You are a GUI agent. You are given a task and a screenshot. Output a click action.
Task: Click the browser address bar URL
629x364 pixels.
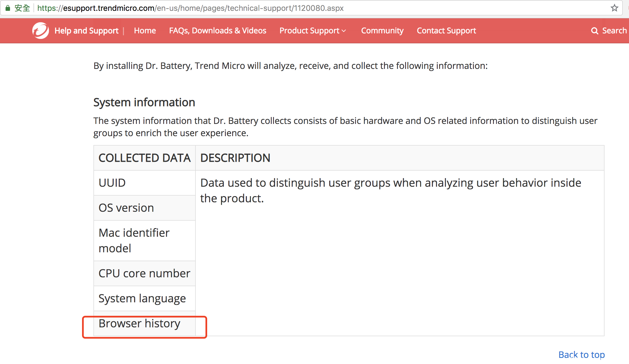(x=190, y=8)
